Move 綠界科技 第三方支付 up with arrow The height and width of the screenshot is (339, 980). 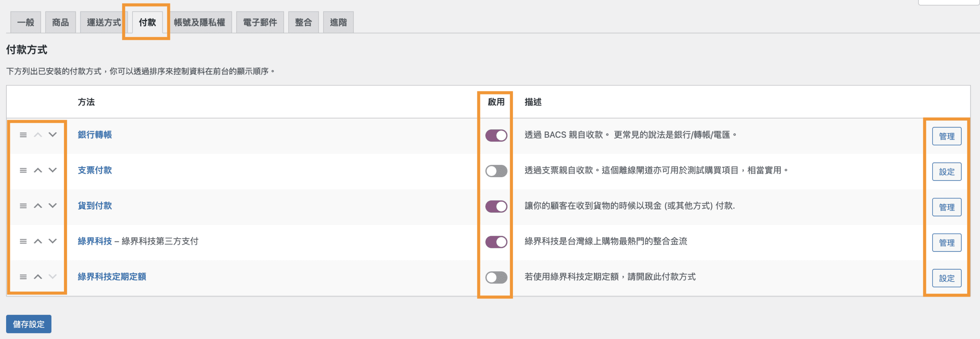click(x=38, y=241)
